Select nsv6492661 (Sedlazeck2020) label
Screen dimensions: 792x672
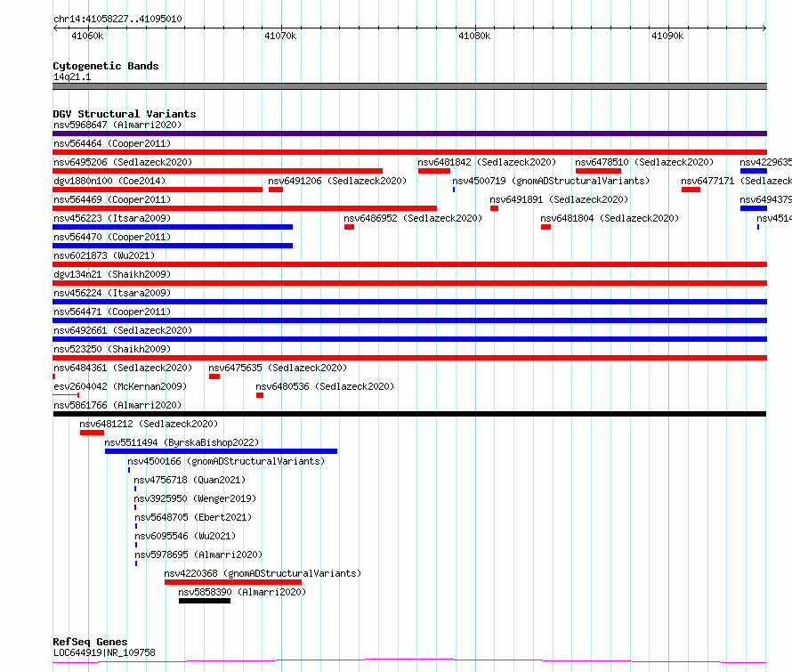(123, 330)
